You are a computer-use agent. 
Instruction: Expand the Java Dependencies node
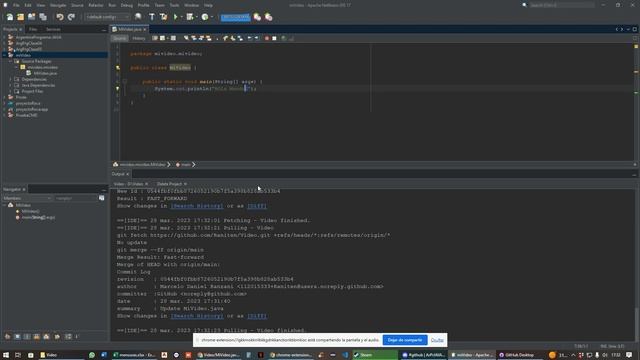[10, 85]
